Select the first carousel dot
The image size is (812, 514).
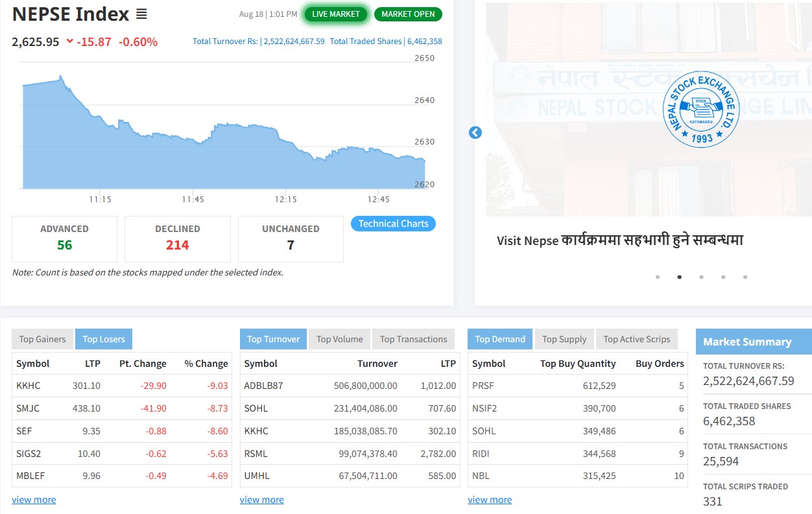click(658, 277)
